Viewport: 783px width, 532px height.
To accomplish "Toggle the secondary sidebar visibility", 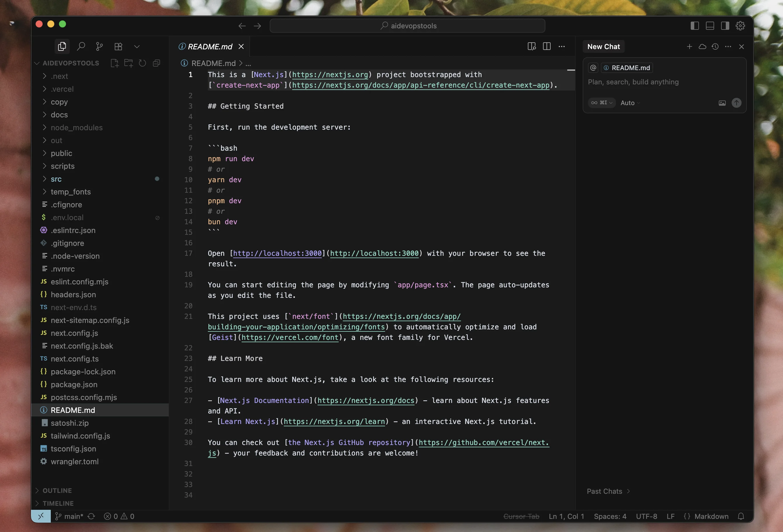I will pos(725,26).
